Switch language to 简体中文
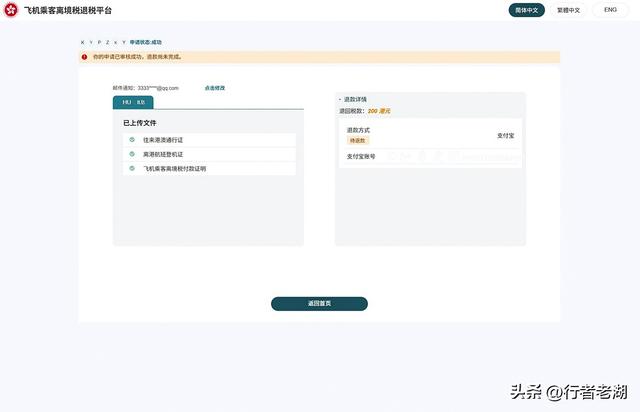Screen dimensions: 640x412 [527, 10]
